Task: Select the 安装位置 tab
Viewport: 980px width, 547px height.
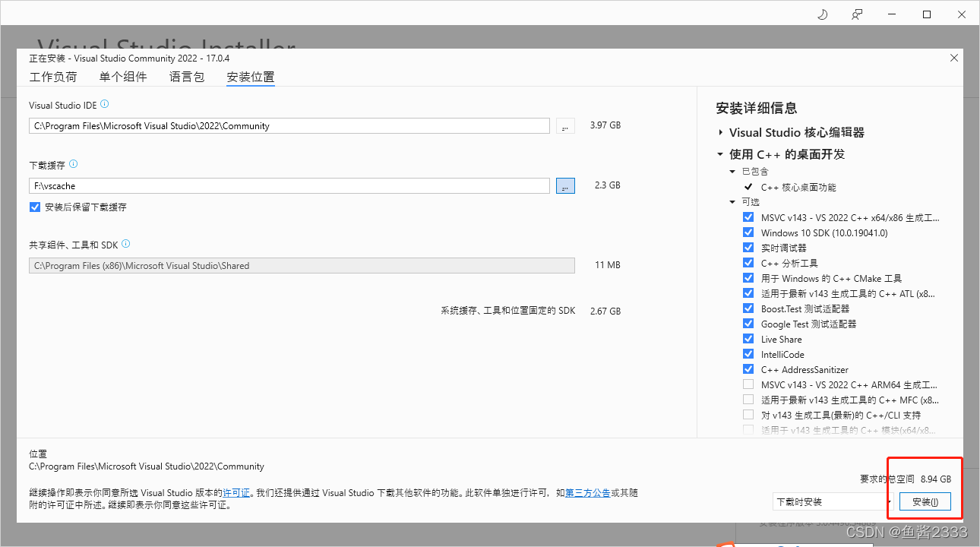Action: 251,77
